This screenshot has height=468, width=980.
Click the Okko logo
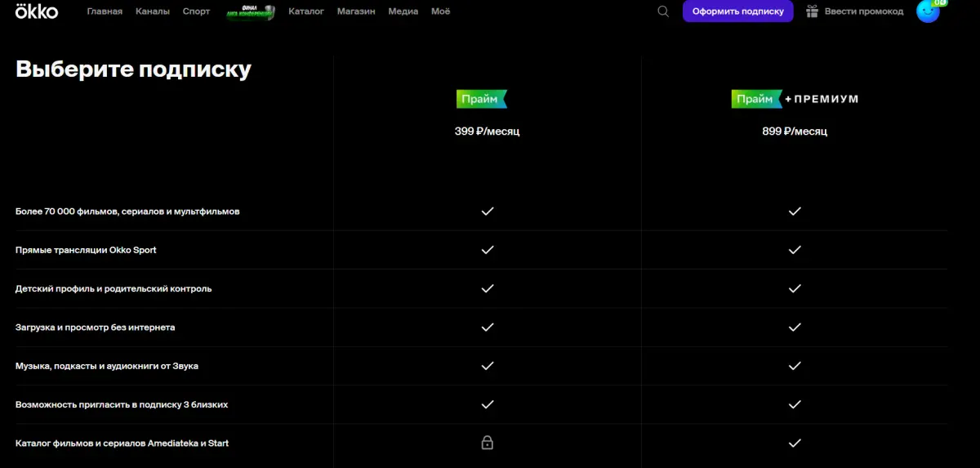(36, 11)
